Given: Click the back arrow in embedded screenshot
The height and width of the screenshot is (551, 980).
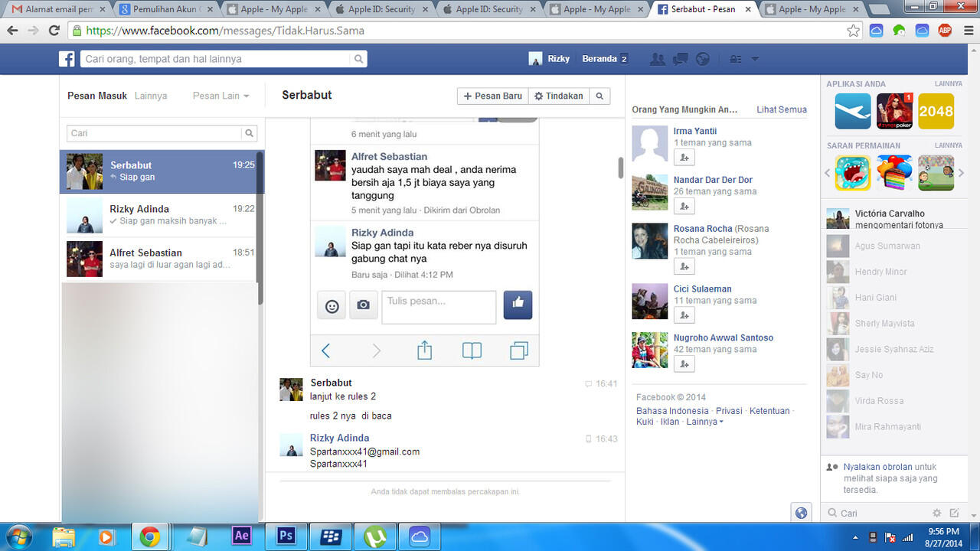Looking at the screenshot, I should tap(325, 350).
